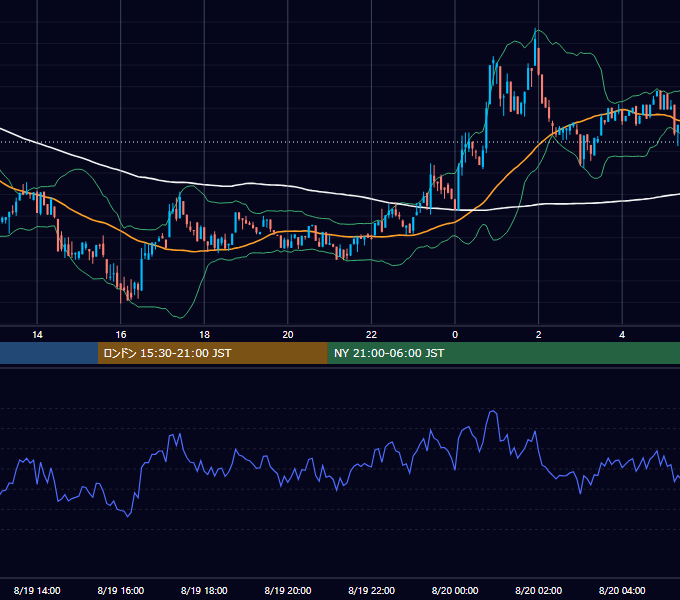Click the 8/19 14:00 time label
The height and width of the screenshot is (600, 680).
tap(37, 590)
